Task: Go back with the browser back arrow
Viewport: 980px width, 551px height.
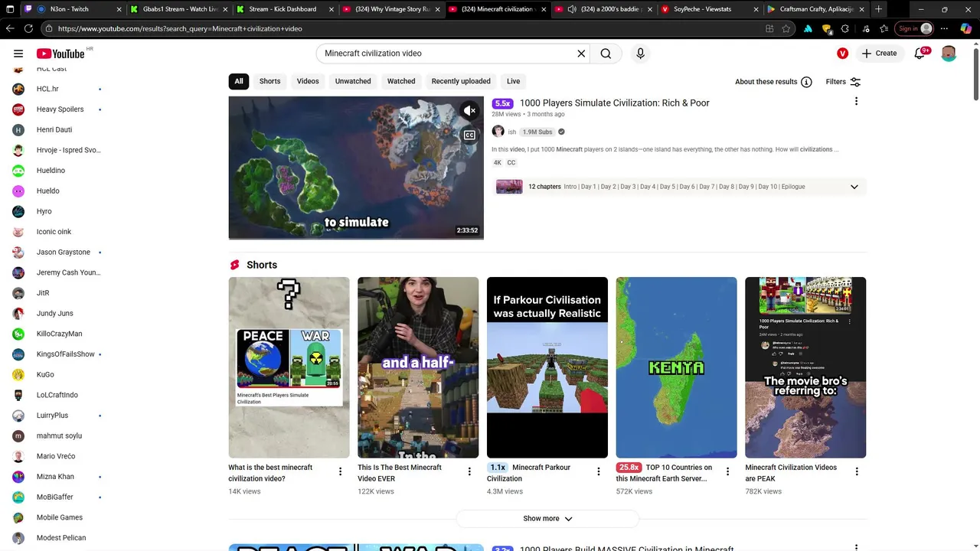Action: tap(10, 28)
